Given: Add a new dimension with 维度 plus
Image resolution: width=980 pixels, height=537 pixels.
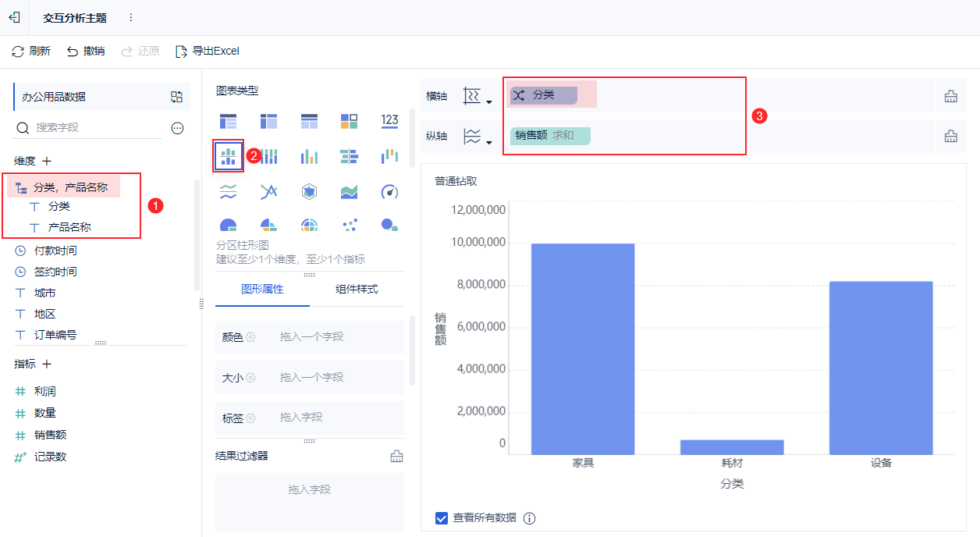Looking at the screenshot, I should click(47, 161).
